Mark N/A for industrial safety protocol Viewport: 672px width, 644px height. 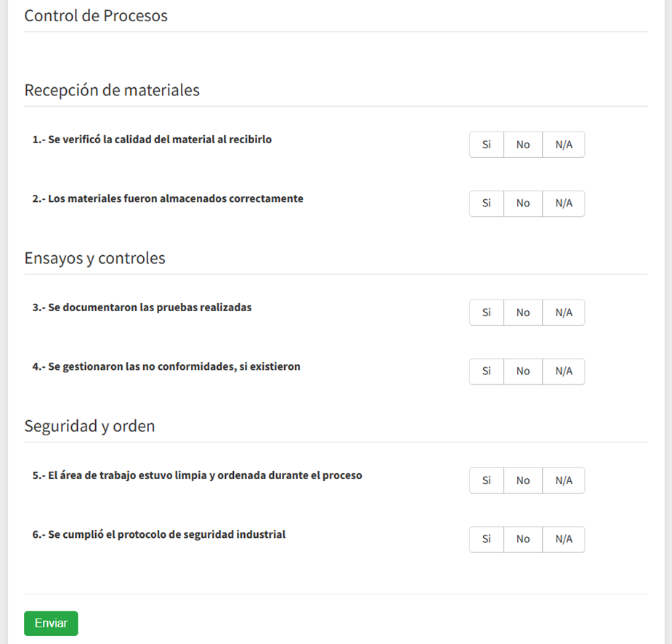tap(564, 540)
